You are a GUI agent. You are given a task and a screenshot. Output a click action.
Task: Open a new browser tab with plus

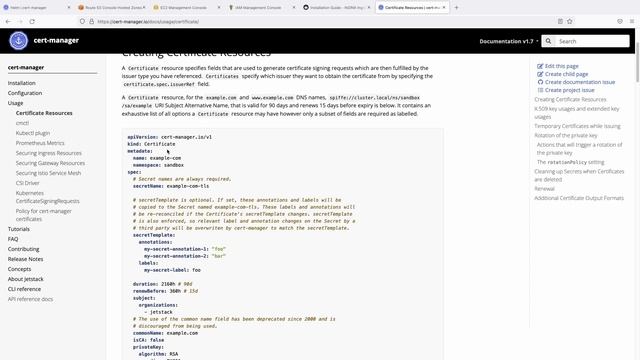[456, 7]
